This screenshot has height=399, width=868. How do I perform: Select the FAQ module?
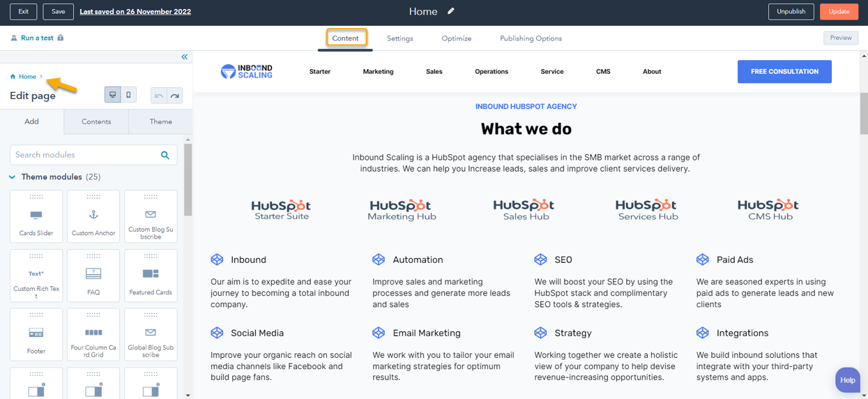pyautogui.click(x=93, y=276)
